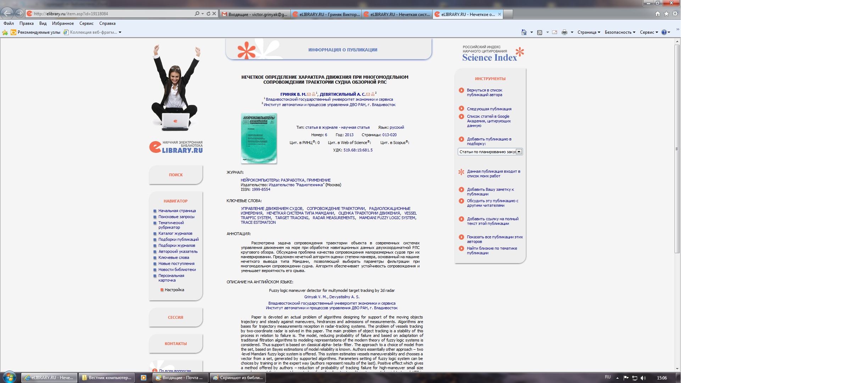Image resolution: width=868 pixels, height=383 pixels.
Task: Switch to the Входящие Gmail tab
Action: pyautogui.click(x=255, y=14)
